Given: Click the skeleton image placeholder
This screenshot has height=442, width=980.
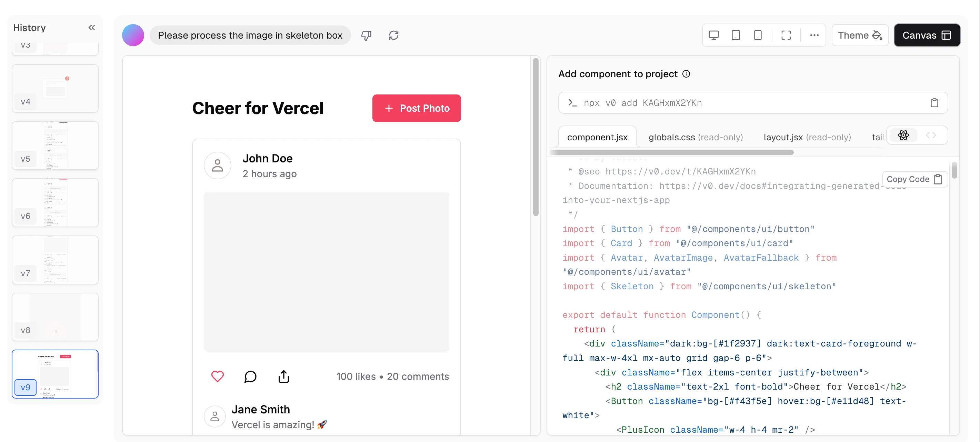Looking at the screenshot, I should point(327,272).
